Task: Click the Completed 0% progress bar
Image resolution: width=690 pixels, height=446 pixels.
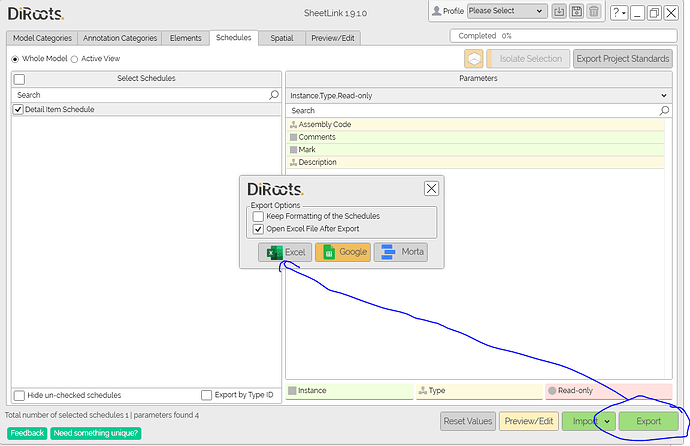Action: [563, 36]
